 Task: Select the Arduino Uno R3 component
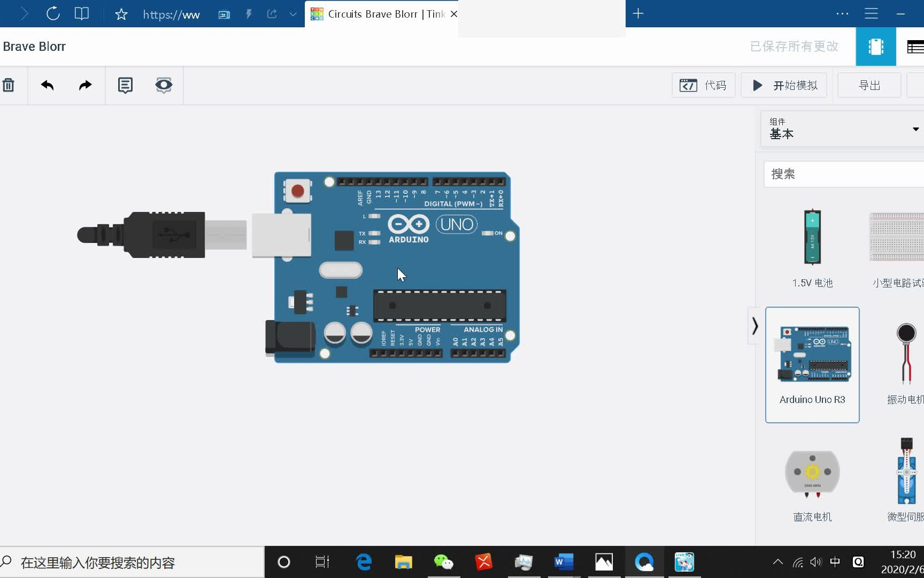click(812, 364)
